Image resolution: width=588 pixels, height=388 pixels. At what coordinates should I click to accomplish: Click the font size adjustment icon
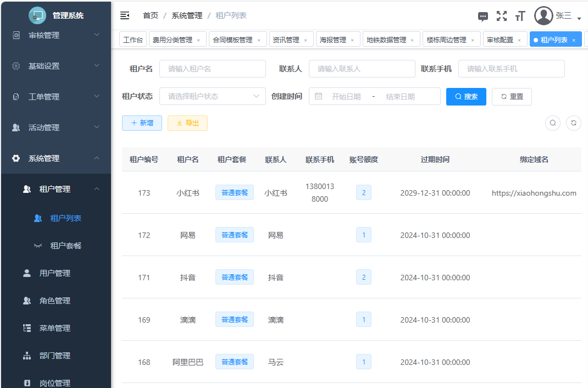tap(520, 16)
